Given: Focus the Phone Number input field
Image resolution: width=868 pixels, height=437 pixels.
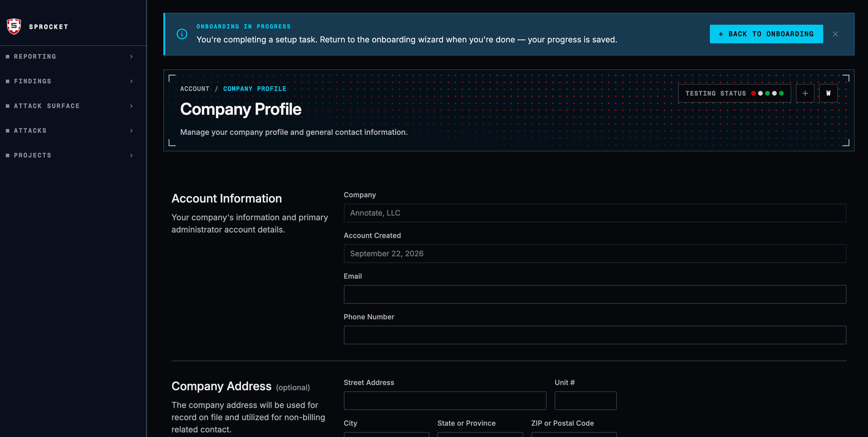Looking at the screenshot, I should [x=595, y=335].
